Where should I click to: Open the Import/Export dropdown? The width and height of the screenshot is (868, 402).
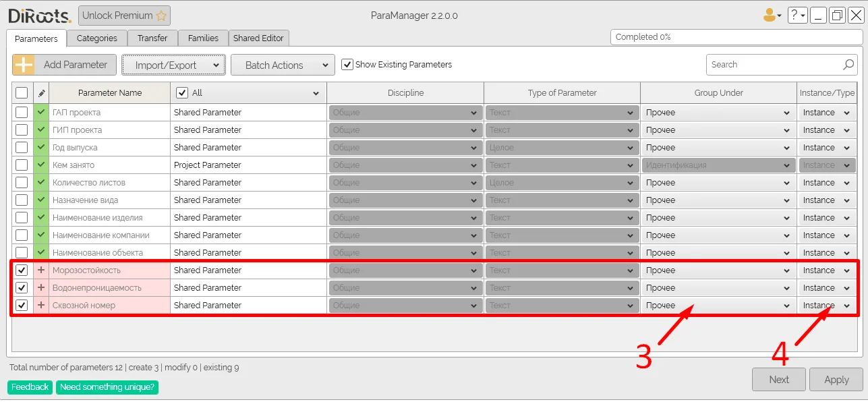(173, 65)
